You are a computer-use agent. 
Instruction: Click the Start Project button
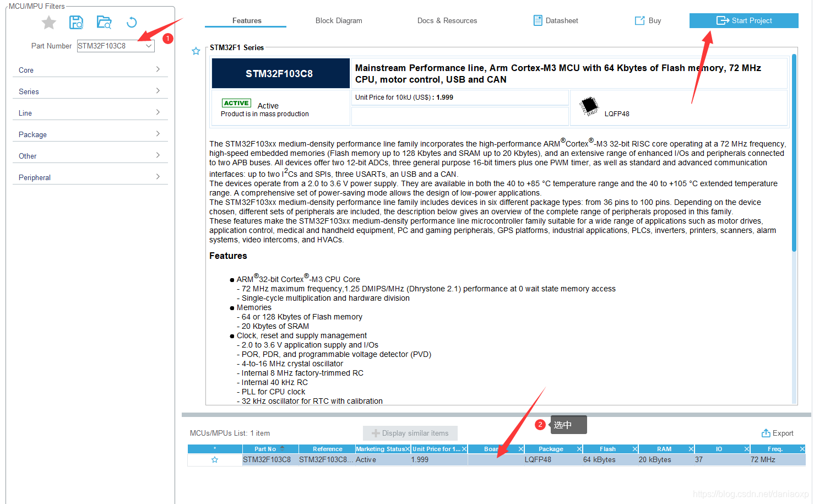[x=744, y=21]
